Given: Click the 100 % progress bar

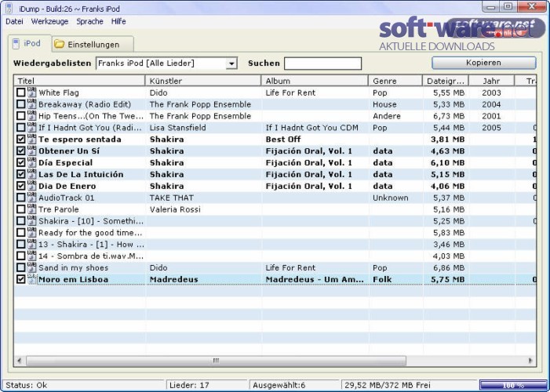Looking at the screenshot, I should coord(513,386).
